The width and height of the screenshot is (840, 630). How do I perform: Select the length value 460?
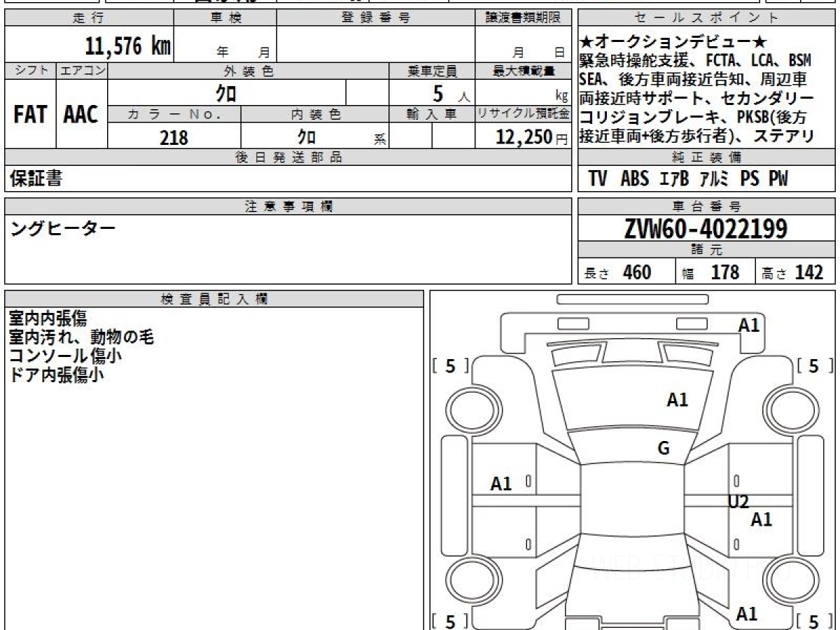tap(637, 272)
